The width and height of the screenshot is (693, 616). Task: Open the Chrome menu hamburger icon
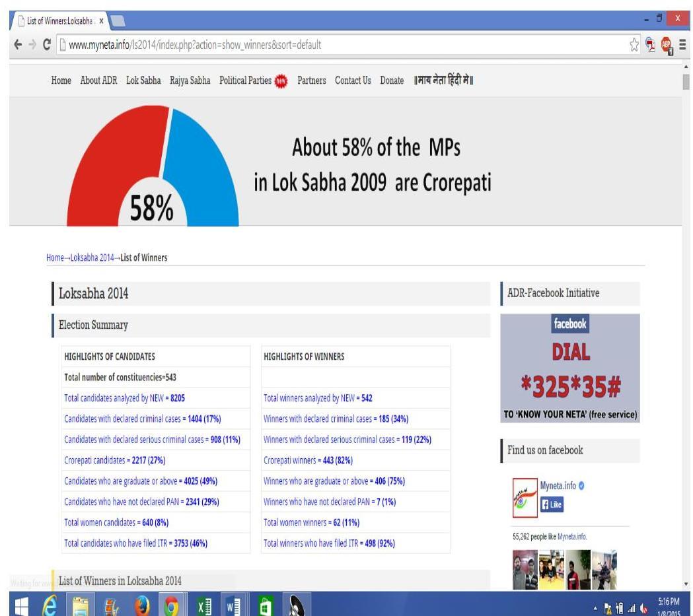point(684,45)
